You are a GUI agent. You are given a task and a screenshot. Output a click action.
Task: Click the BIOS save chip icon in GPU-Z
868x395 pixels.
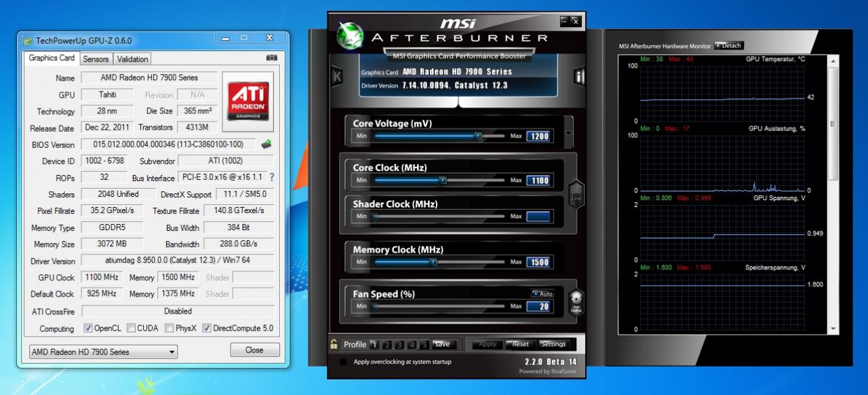coord(267,144)
